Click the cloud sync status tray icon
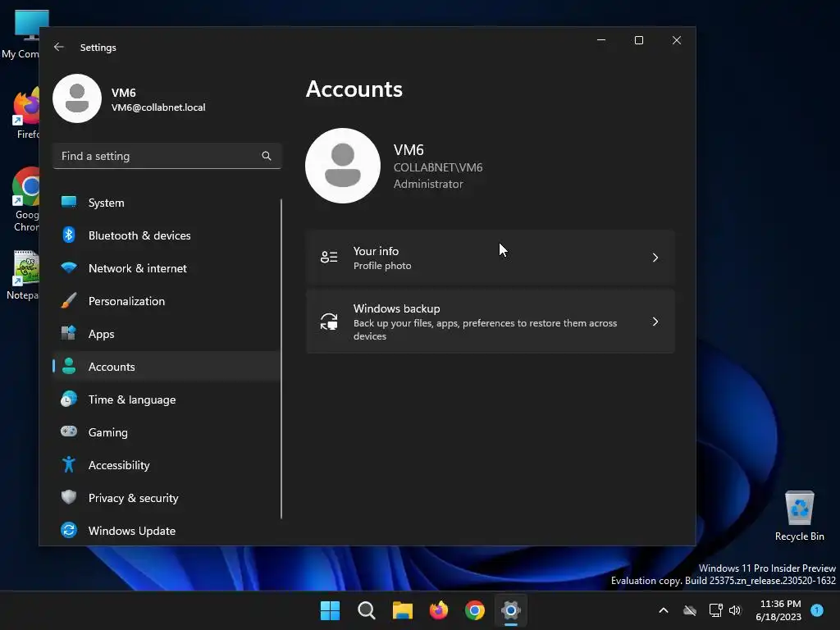This screenshot has width=840, height=630. click(x=690, y=610)
